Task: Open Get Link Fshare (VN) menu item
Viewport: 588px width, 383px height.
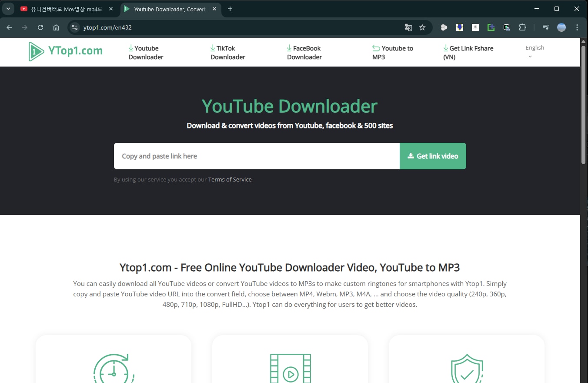Action: tap(468, 53)
